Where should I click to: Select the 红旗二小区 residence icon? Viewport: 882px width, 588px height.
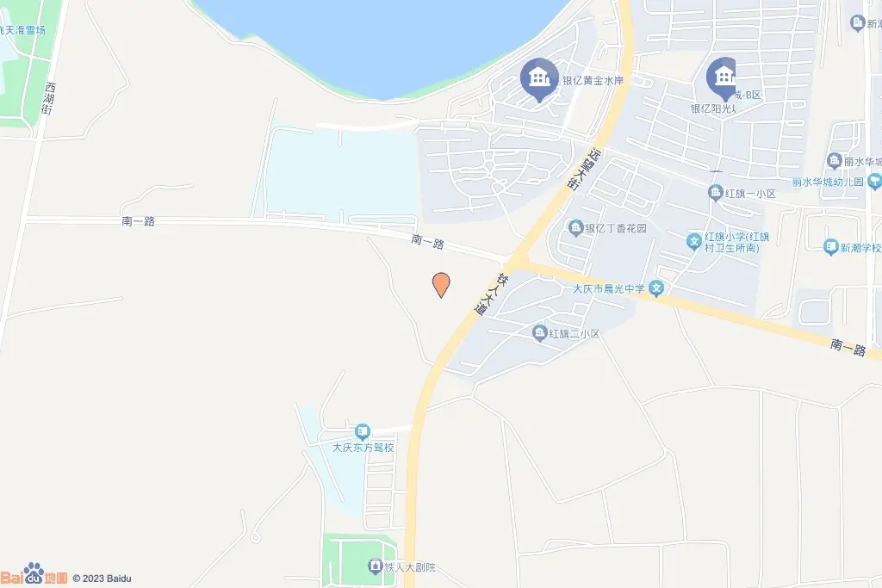539,333
